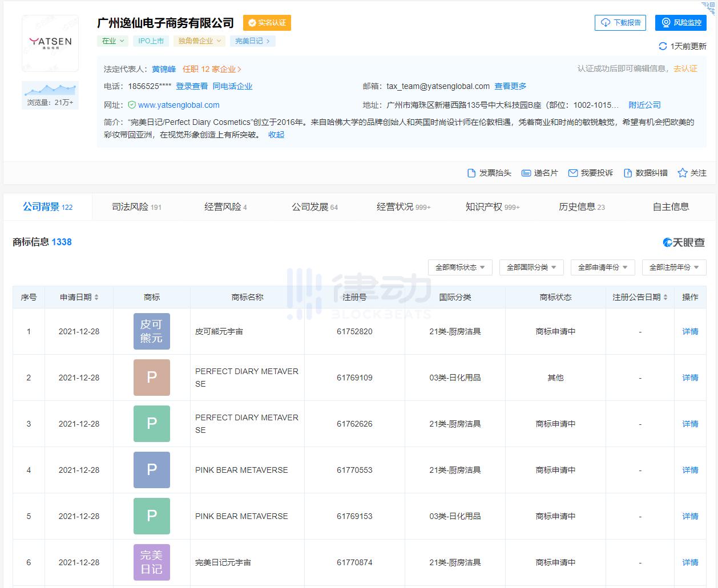Click the invoice header (发票抬头) icon
718x588 pixels.
471,173
